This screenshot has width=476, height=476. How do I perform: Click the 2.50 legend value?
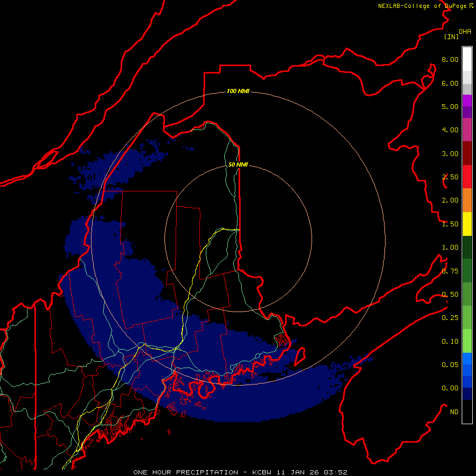(450, 177)
